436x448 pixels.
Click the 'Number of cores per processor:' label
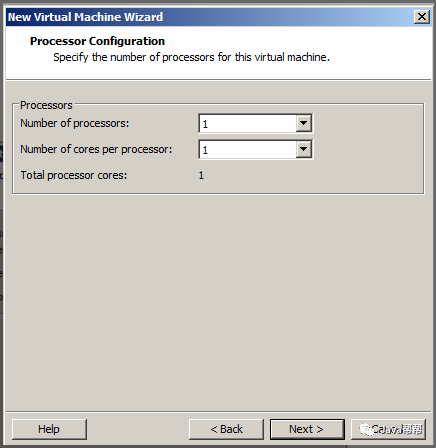pyautogui.click(x=96, y=149)
